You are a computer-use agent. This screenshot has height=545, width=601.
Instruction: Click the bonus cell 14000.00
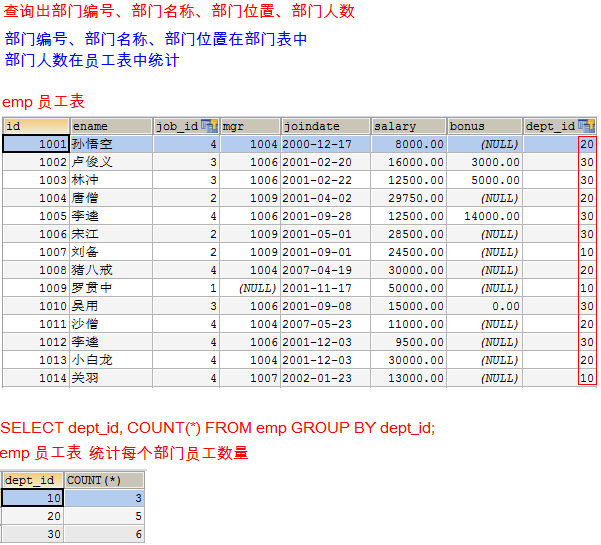pos(484,216)
